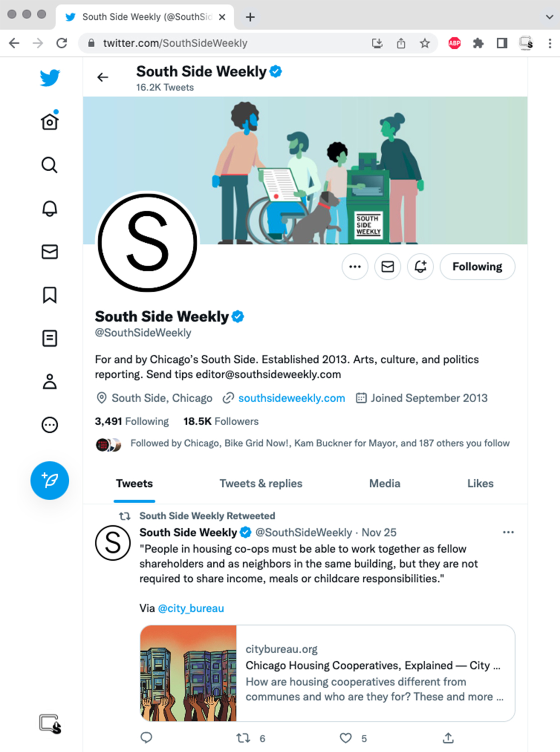560x752 pixels.
Task: Open the tweet's three-dot more menu
Action: click(508, 532)
